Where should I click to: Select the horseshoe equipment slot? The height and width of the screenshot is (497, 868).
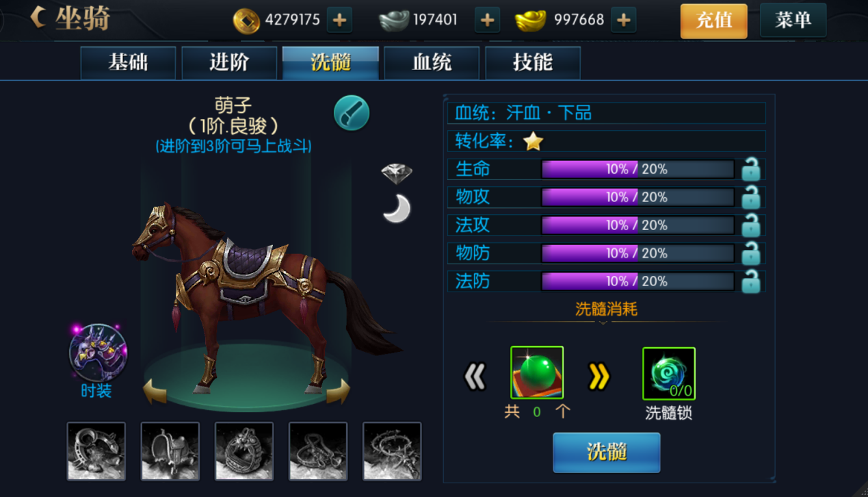pyautogui.click(x=96, y=451)
